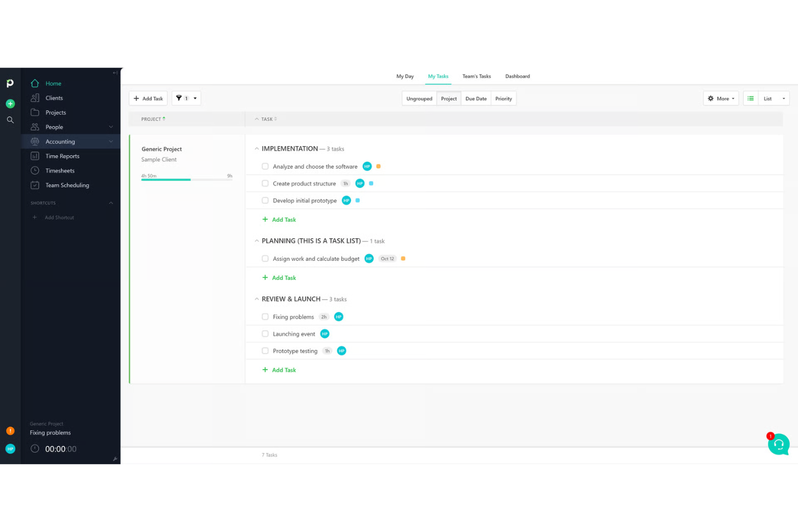Switch to the Team's Tasks tab
Viewport: 798px width, 532px height.
[x=476, y=76]
